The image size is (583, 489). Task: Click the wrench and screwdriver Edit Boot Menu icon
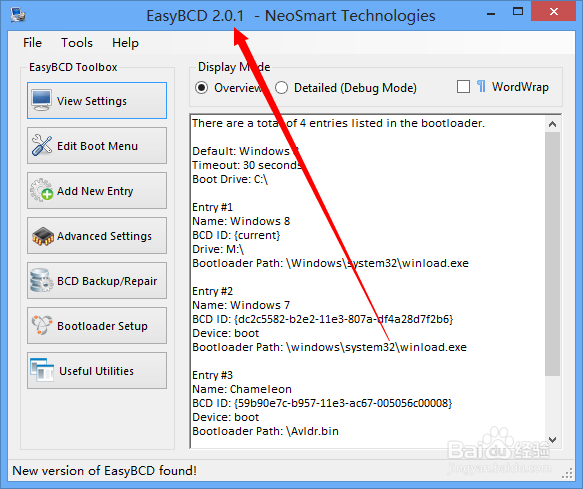pyautogui.click(x=42, y=145)
